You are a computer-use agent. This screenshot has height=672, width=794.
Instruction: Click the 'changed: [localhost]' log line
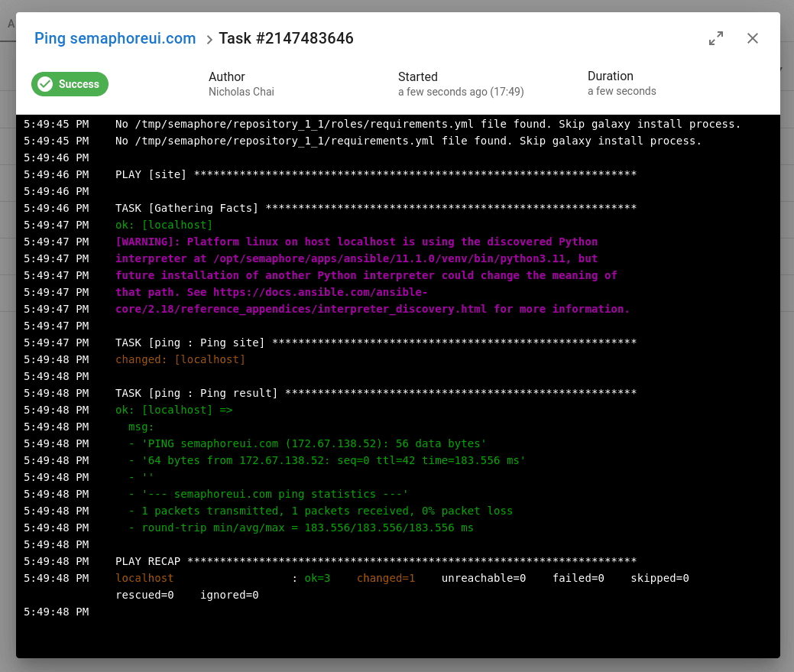tap(180, 359)
